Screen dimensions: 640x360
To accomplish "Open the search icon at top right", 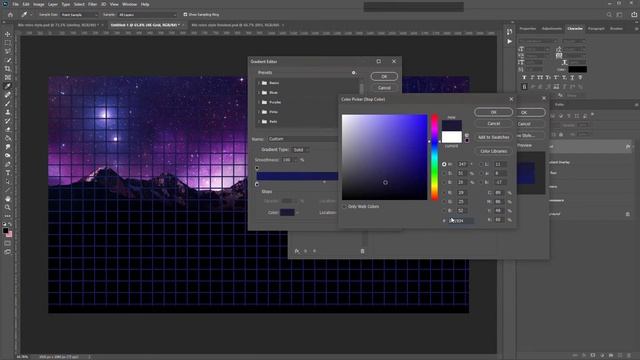I will tap(609, 15).
